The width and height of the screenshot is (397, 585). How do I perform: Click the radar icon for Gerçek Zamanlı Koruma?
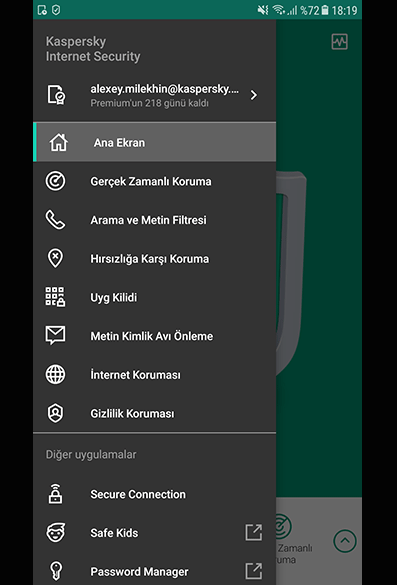point(55,181)
